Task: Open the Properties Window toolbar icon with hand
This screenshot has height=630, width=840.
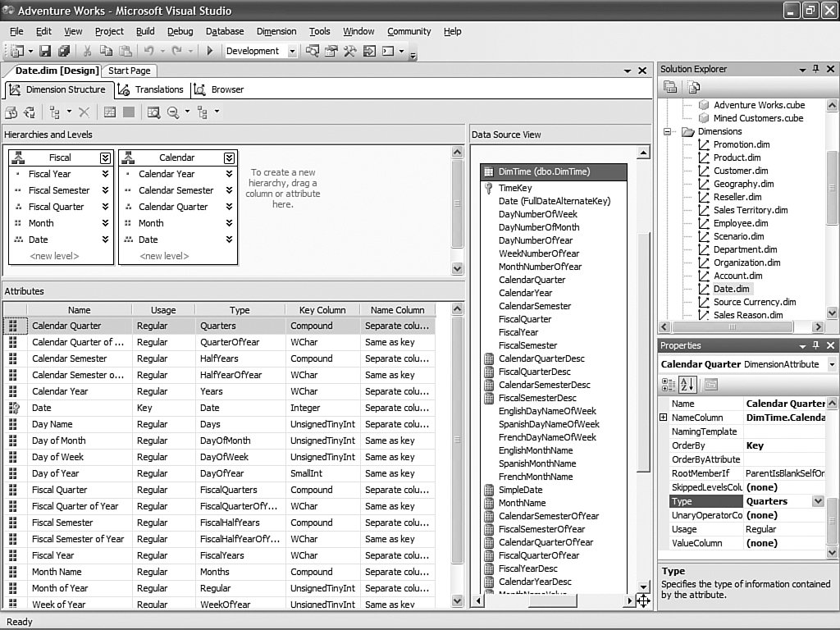Action: point(331,51)
